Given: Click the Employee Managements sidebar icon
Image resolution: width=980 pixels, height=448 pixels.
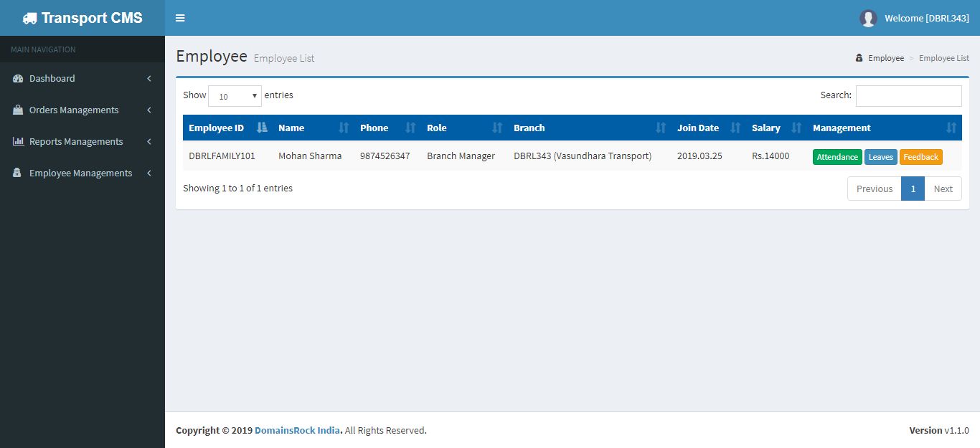Looking at the screenshot, I should click(x=17, y=173).
